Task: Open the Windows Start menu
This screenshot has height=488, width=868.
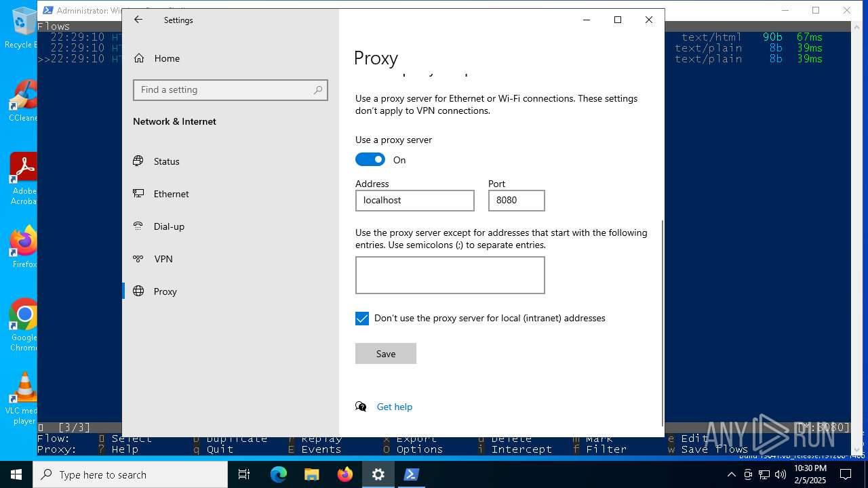Action: (16, 474)
